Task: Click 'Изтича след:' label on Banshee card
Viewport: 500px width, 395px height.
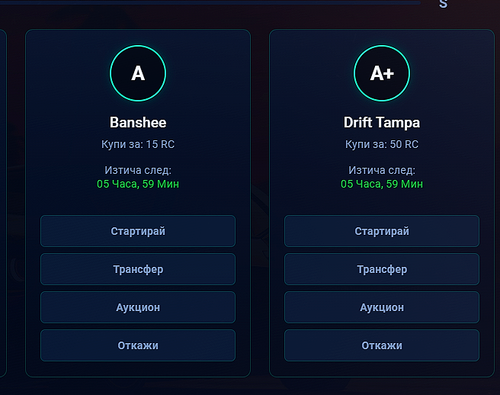Action: pyautogui.click(x=138, y=170)
